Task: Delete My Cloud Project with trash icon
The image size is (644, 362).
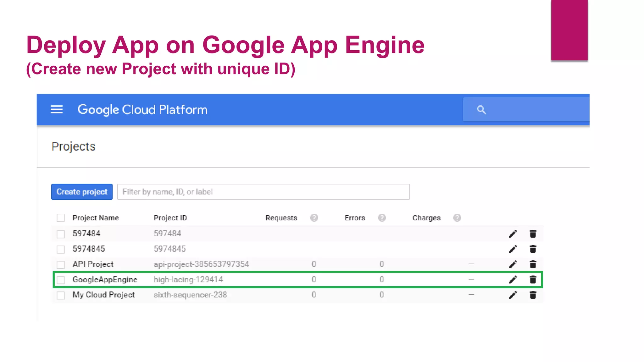Action: click(x=533, y=295)
